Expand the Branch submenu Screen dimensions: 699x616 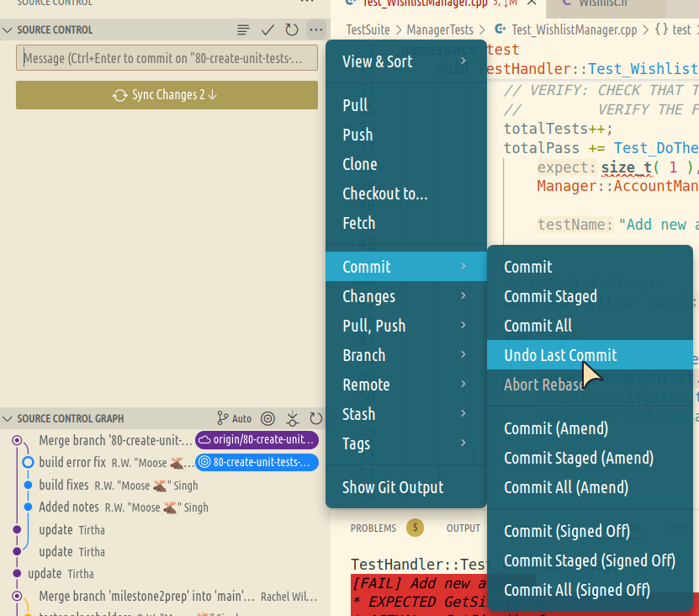405,355
